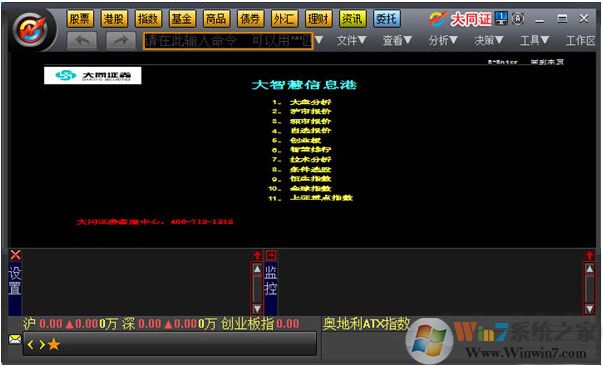Open the 决策 dropdown menu
This screenshot has width=603, height=367.
coord(488,40)
